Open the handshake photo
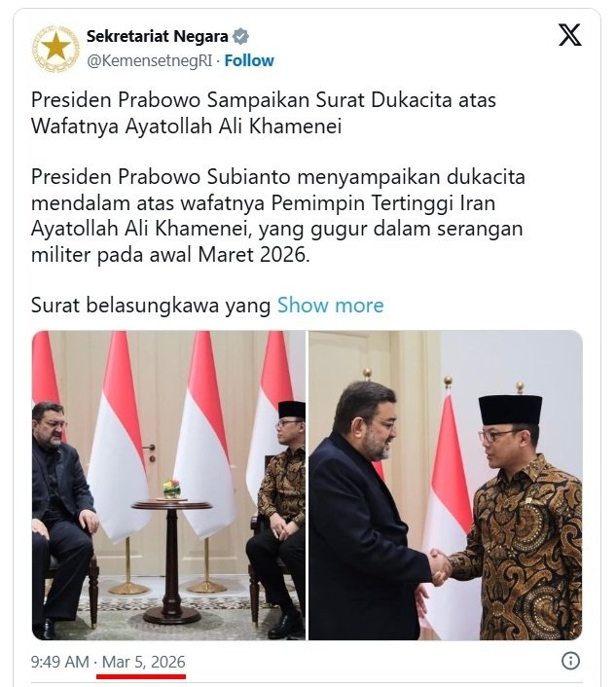The width and height of the screenshot is (616, 687). tap(446, 486)
